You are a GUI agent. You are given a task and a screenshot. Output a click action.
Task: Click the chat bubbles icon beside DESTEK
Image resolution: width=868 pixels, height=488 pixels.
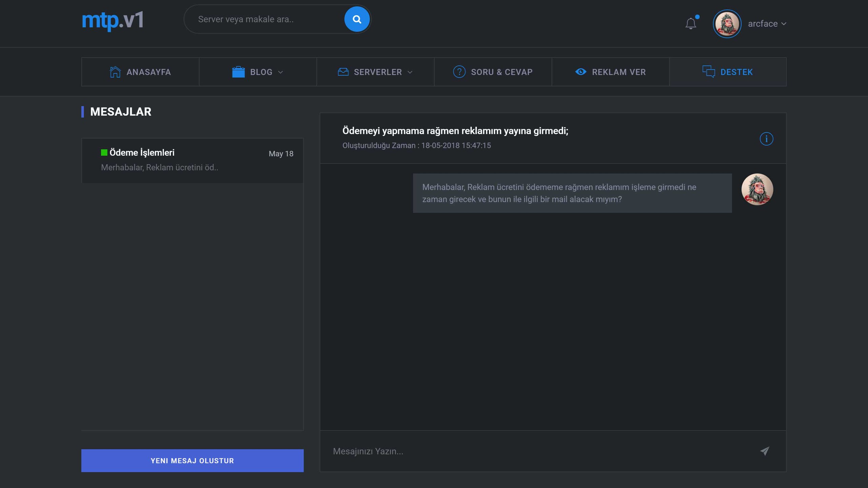(x=709, y=72)
